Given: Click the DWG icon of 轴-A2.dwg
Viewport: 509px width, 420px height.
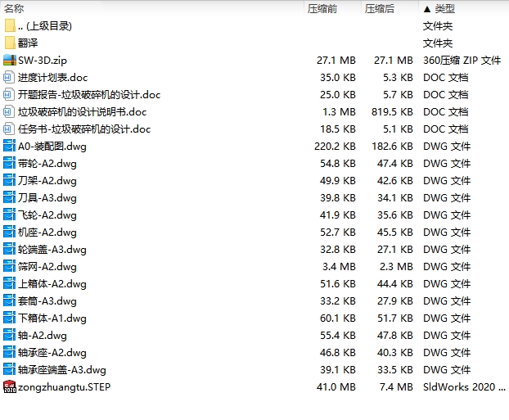Looking at the screenshot, I should 9,336.
